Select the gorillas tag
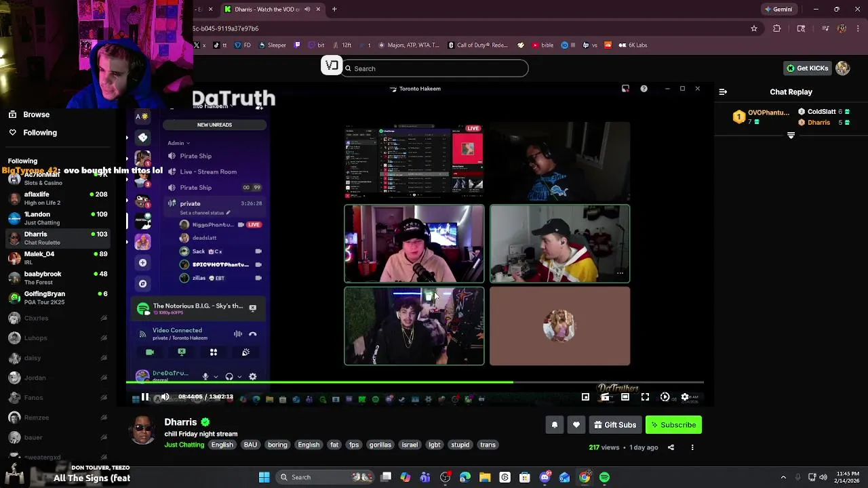 (380, 445)
